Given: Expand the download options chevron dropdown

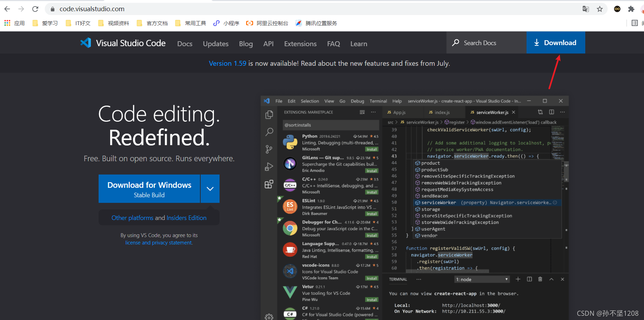Looking at the screenshot, I should click(x=210, y=189).
